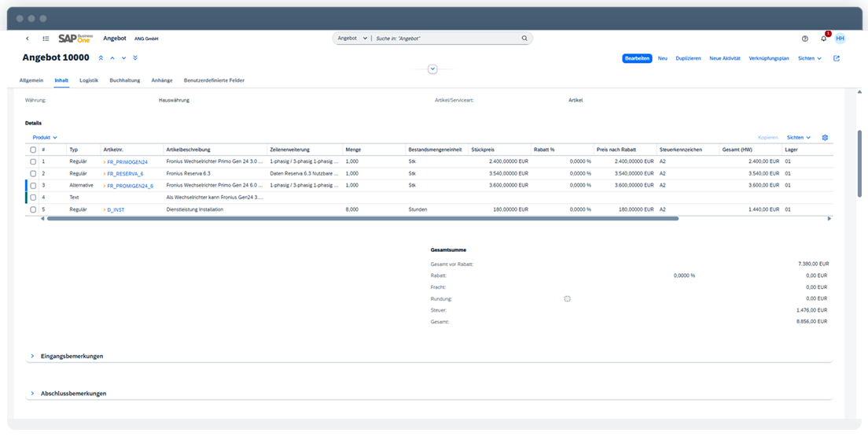Toggle the select-all checkbox in table header
Screen dimensions: 868x440
(x=33, y=150)
